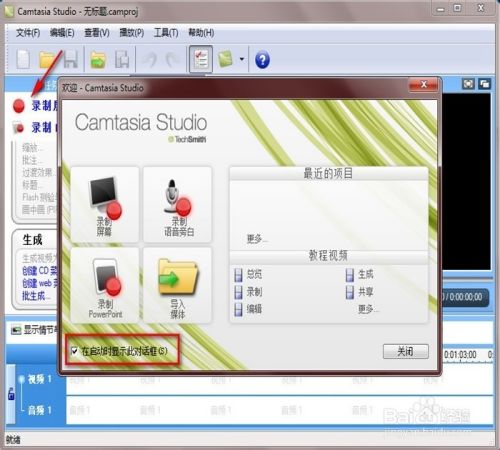Click Import Media folder icon in toolbar
This screenshot has width=500, height=450.
click(x=98, y=60)
